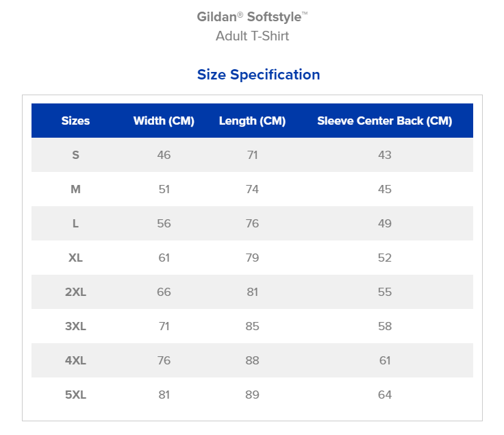The height and width of the screenshot is (435, 504).
Task: Select the 2XL size row label
Action: point(75,292)
